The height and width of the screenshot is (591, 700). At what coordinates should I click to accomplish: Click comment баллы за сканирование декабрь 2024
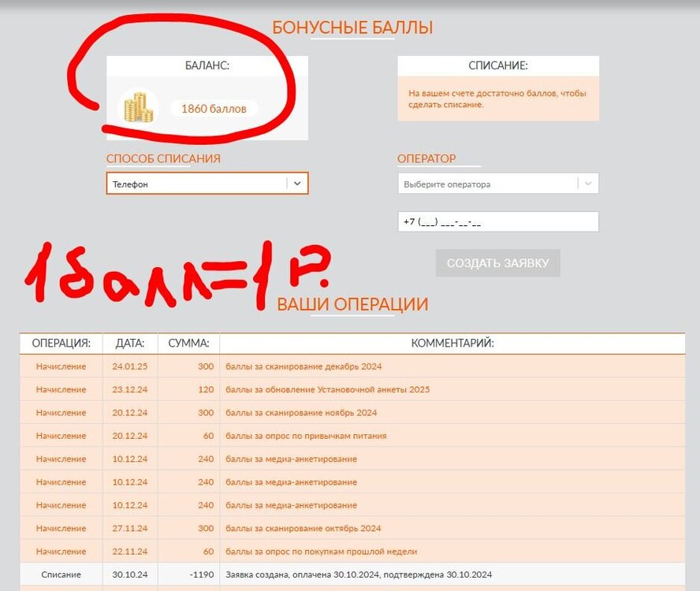pyautogui.click(x=303, y=366)
